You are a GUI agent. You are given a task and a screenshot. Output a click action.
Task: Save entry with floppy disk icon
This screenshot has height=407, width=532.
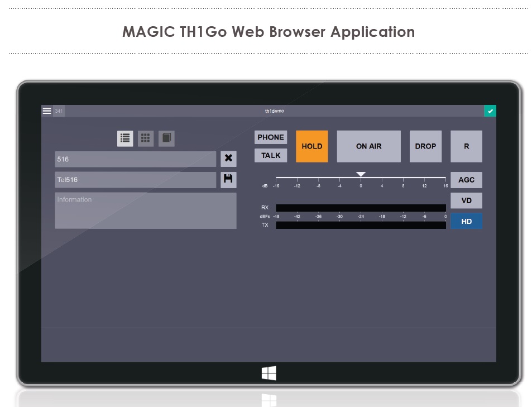coord(228,180)
